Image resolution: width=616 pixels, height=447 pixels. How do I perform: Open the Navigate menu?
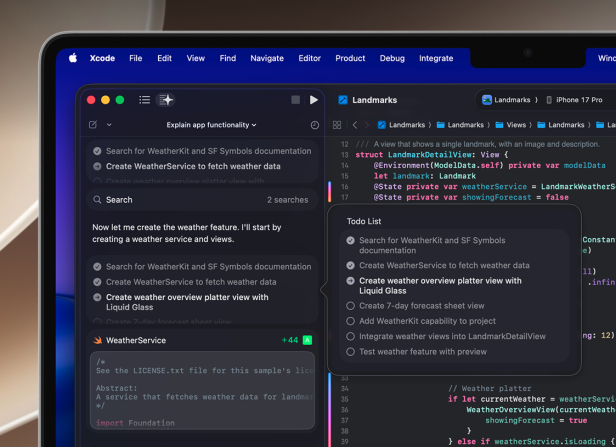click(267, 58)
